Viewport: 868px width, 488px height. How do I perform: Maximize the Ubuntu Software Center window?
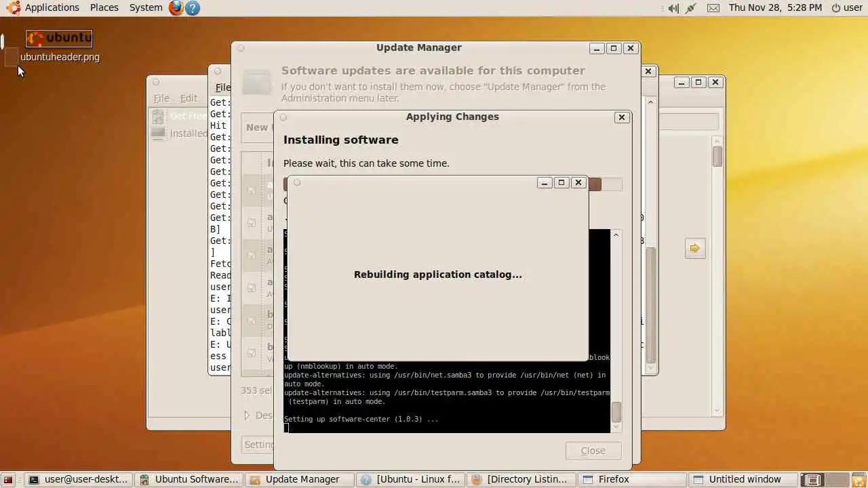[698, 82]
